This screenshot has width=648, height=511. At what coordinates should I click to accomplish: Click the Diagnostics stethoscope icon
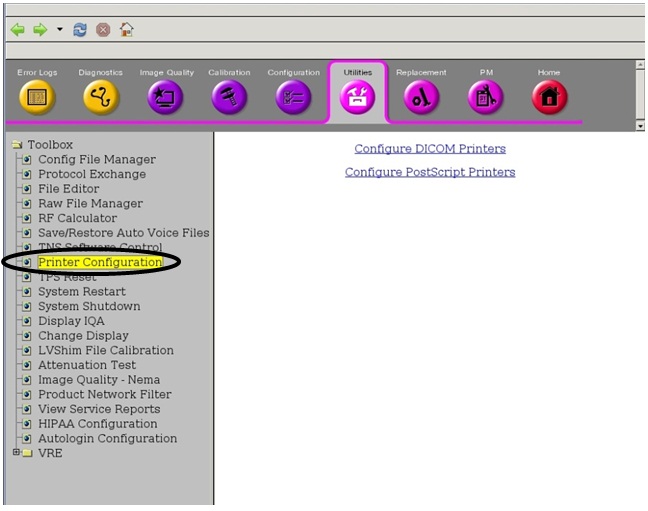click(x=100, y=97)
